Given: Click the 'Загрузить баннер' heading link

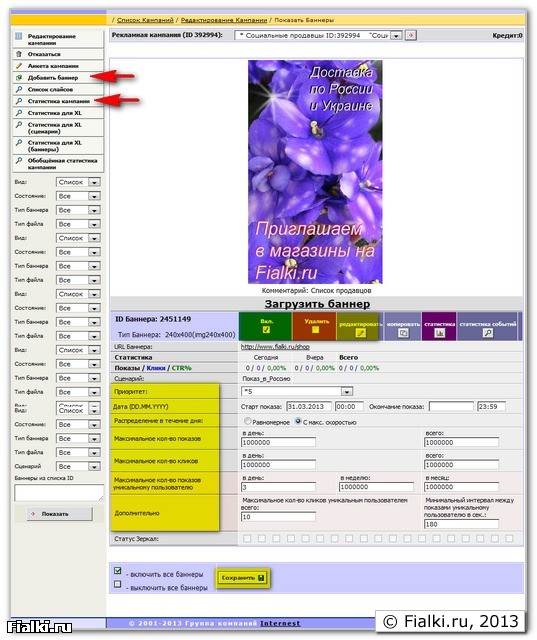Looking at the screenshot, I should tap(317, 304).
